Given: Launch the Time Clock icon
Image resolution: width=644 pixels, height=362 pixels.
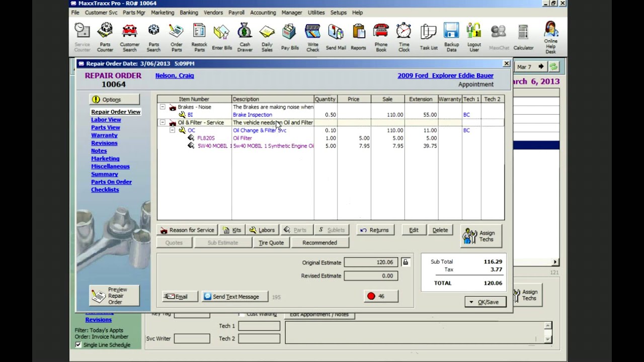Looking at the screenshot, I should click(404, 37).
